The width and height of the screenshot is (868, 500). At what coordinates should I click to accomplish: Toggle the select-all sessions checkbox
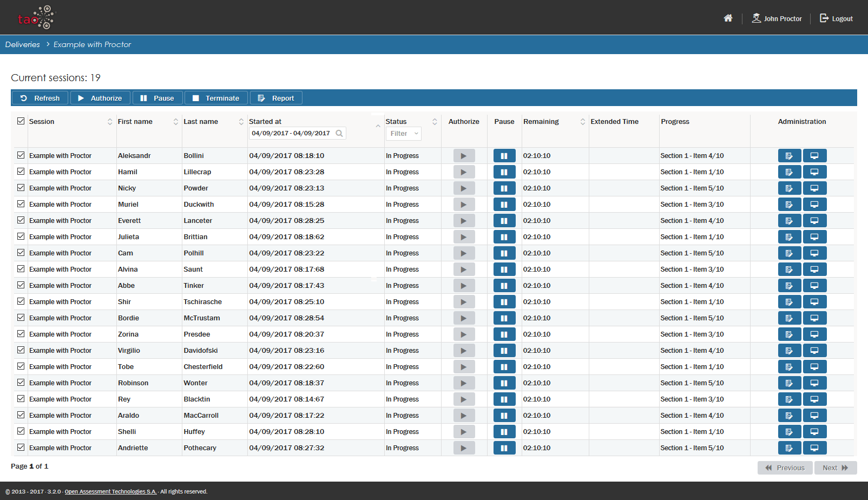(x=21, y=121)
